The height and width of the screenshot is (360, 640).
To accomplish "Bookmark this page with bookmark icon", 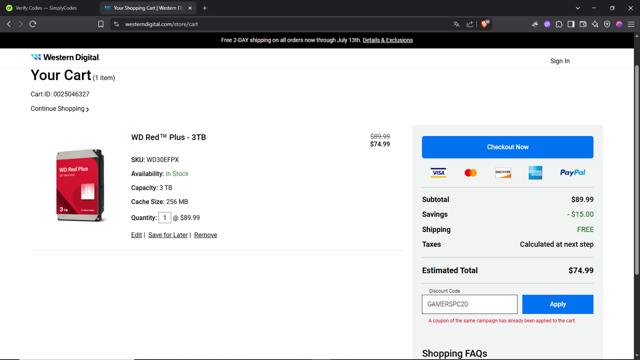I will (101, 24).
